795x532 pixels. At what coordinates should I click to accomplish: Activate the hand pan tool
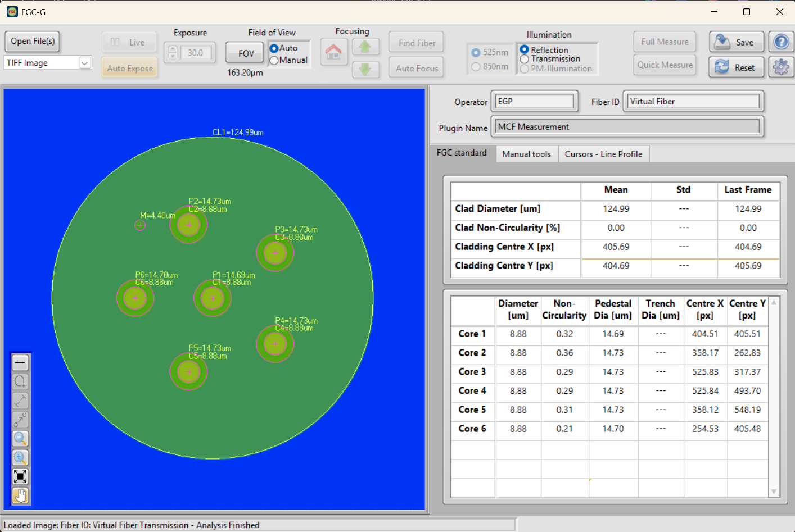(x=20, y=495)
